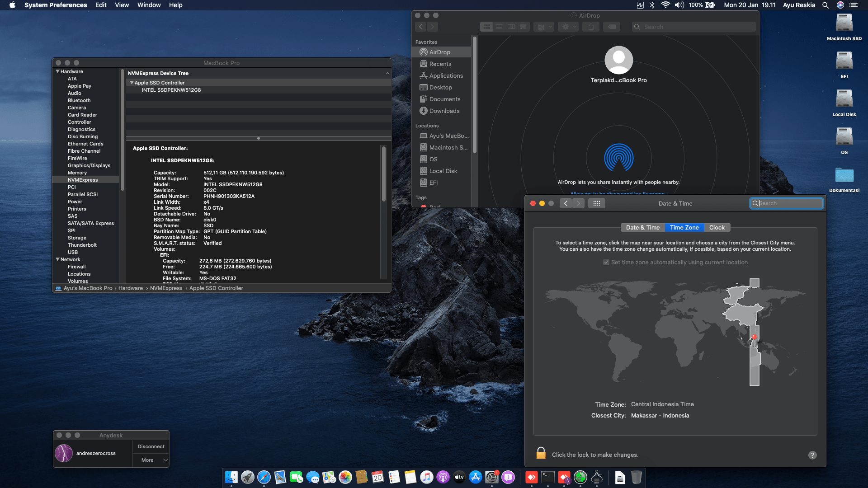868x488 pixels.
Task: Open Photos from the Dock
Action: click(x=345, y=477)
